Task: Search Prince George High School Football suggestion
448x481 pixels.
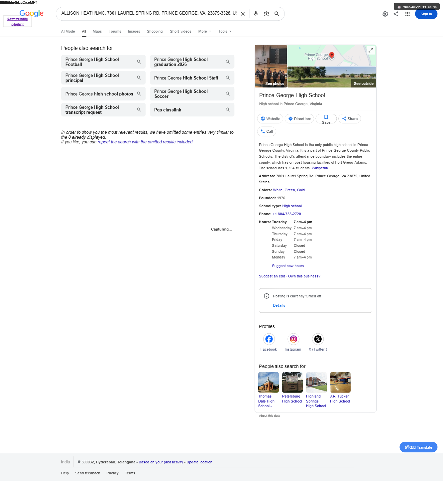Action: 103,62
